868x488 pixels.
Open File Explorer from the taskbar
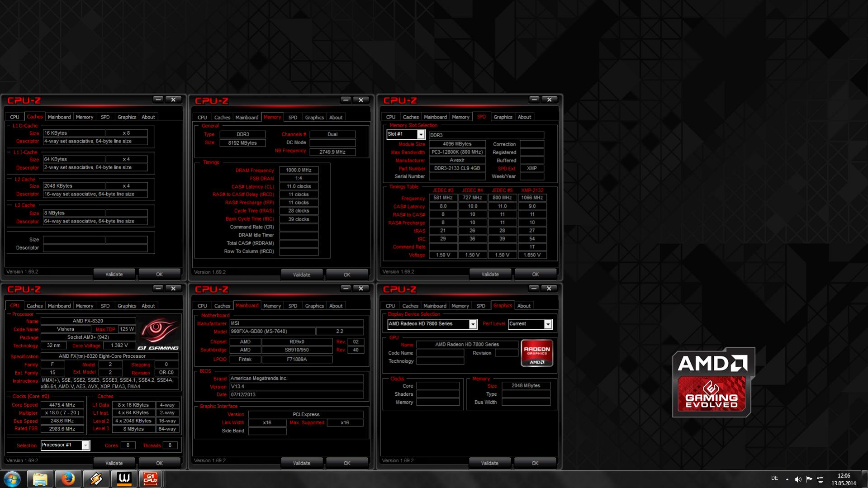tap(40, 479)
